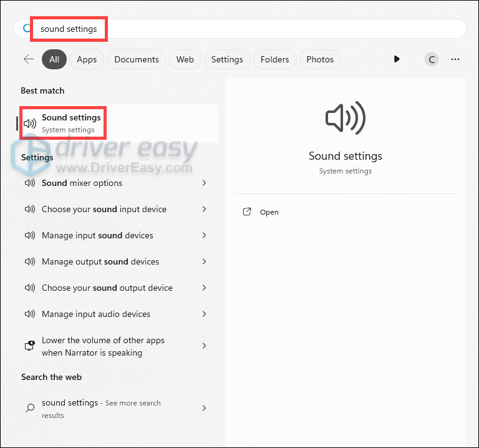This screenshot has width=479, height=448.
Task: Click the search magnifier icon in the search box
Action: [27, 29]
